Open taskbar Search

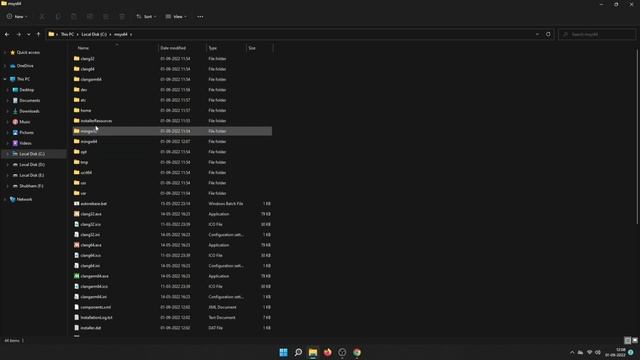pos(298,352)
